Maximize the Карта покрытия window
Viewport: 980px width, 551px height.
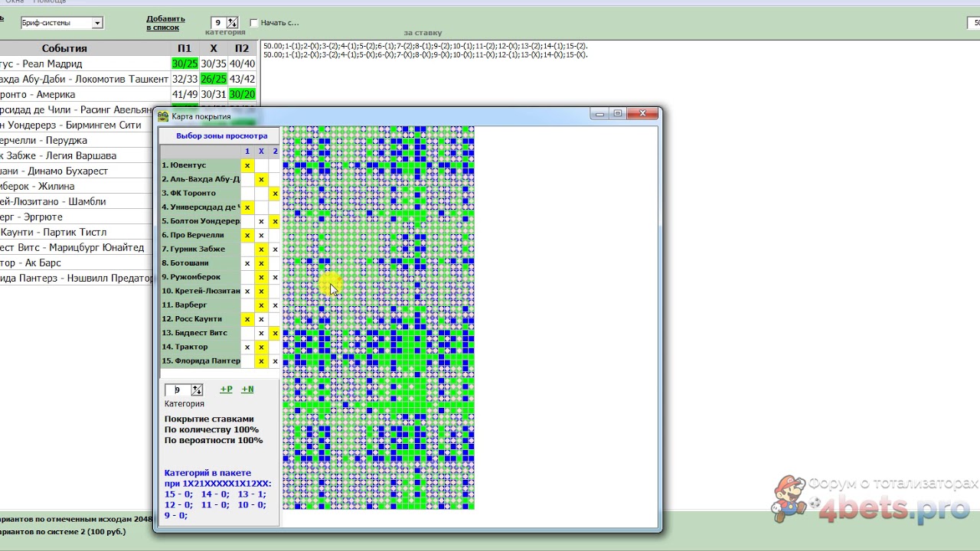[618, 114]
